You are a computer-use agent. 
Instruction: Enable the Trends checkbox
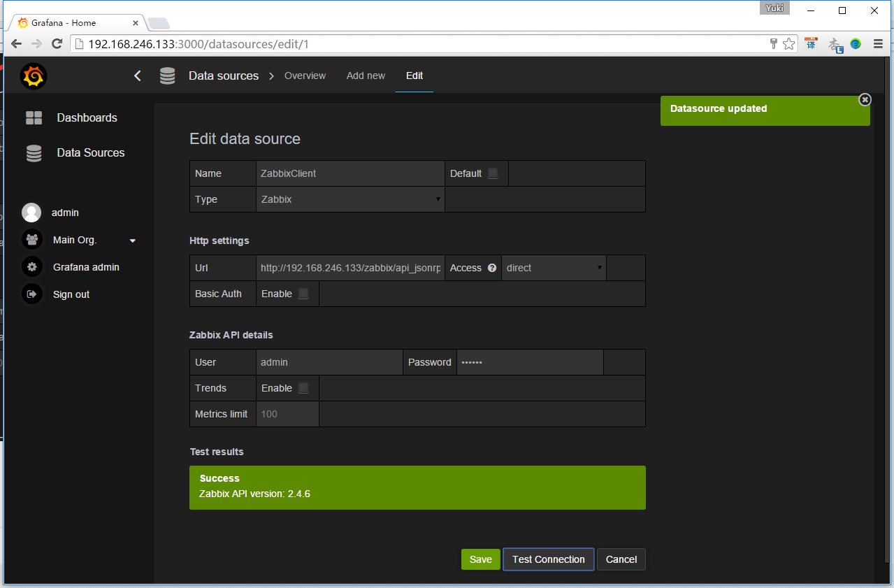303,388
